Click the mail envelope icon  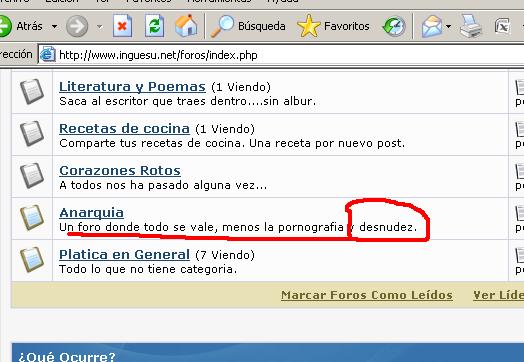[x=432, y=26]
